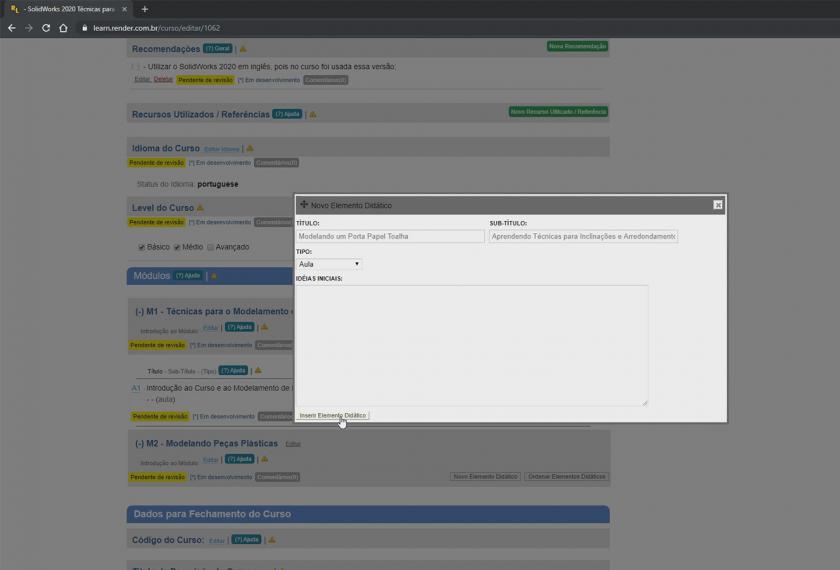Viewport: 840px width, 570px height.
Task: Click the warning icon next to Recomendações
Action: [242, 49]
